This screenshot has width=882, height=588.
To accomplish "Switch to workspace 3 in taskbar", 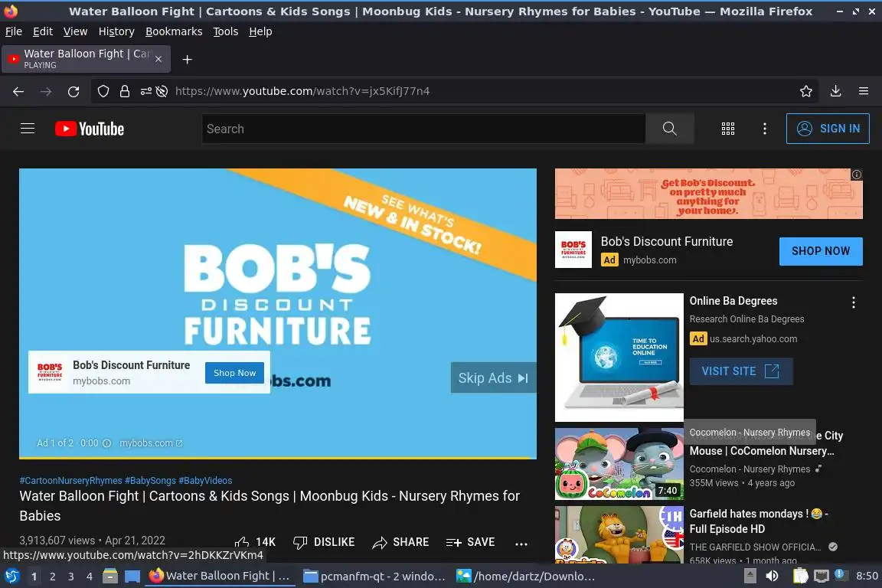I will point(71,577).
